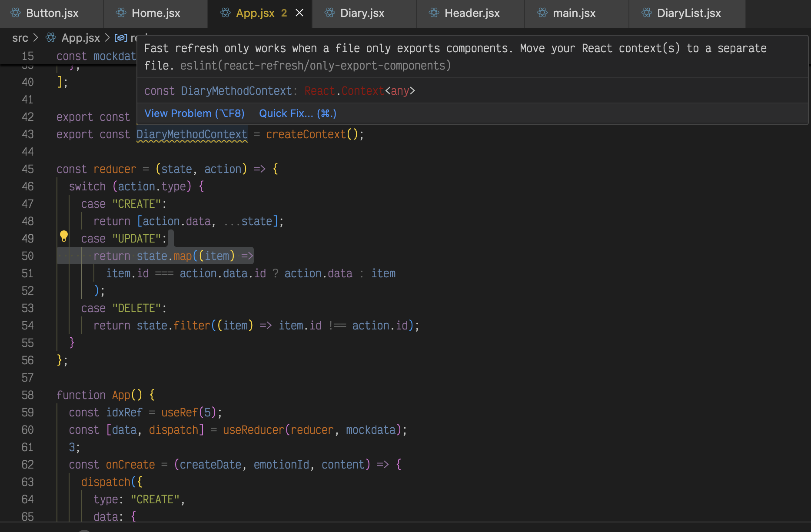Screen dimensions: 811x532
Task: Click useRef(5) on line 59
Action: click(x=189, y=412)
